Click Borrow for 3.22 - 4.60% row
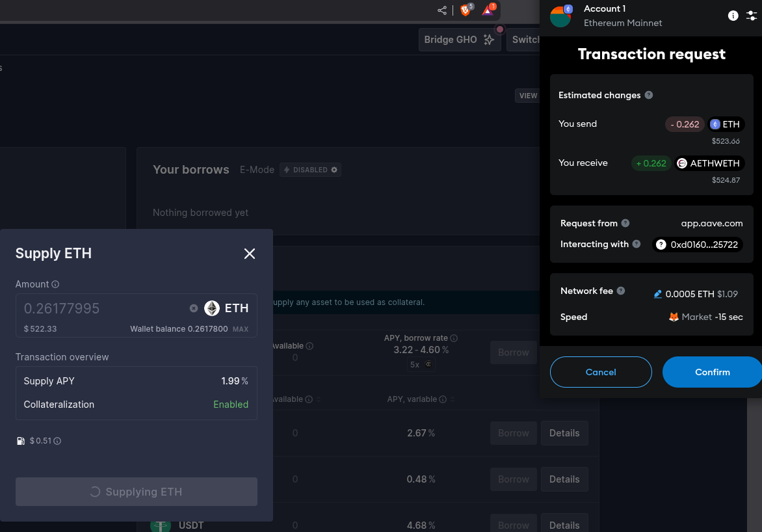 (x=513, y=352)
